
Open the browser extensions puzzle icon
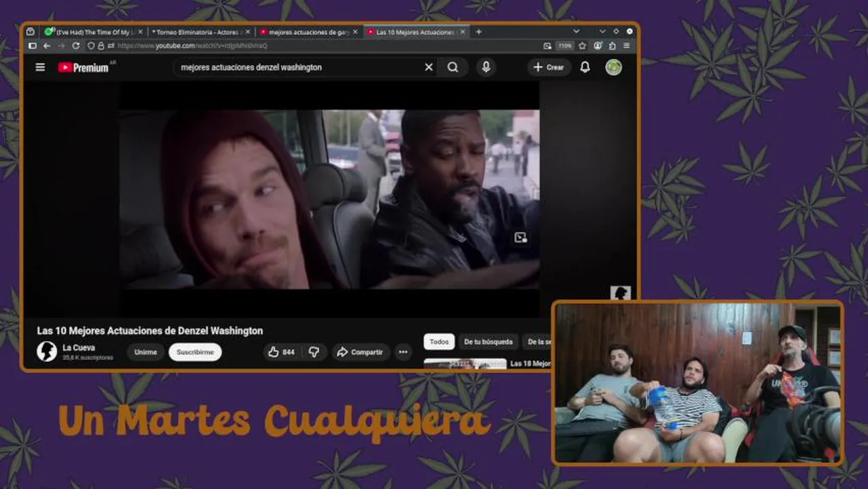pos(612,46)
